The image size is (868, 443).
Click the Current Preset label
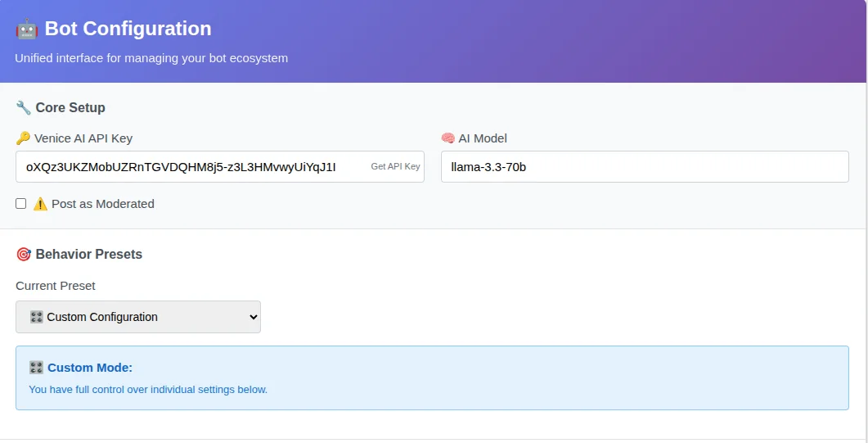tap(56, 286)
